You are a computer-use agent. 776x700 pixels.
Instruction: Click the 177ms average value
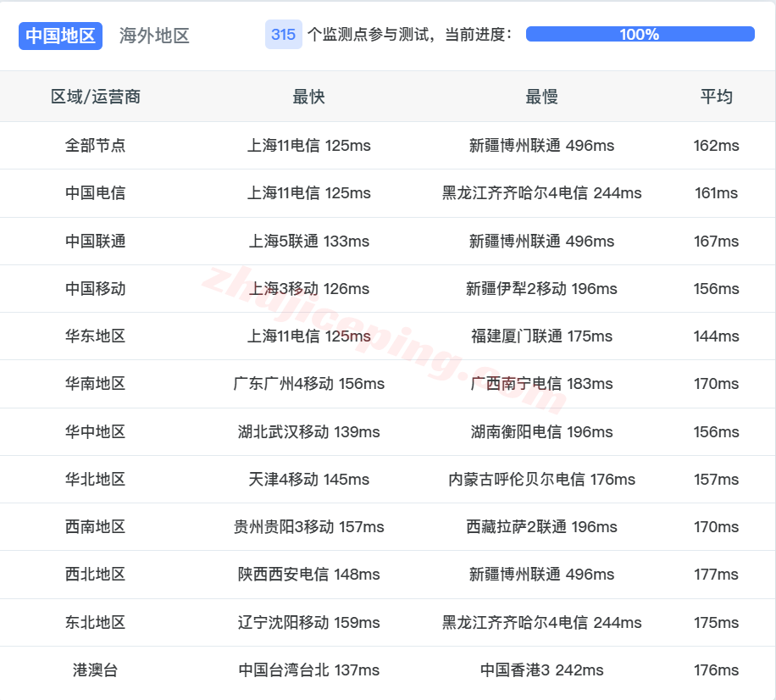pyautogui.click(x=716, y=575)
